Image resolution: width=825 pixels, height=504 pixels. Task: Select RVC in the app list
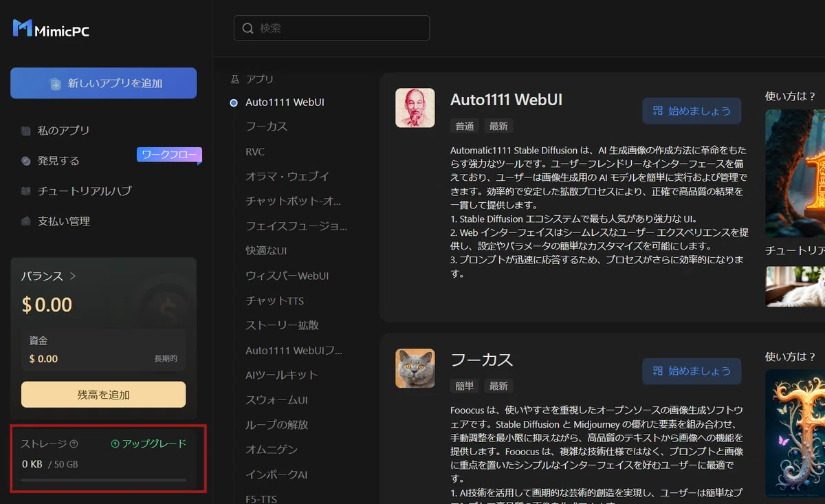pyautogui.click(x=255, y=151)
